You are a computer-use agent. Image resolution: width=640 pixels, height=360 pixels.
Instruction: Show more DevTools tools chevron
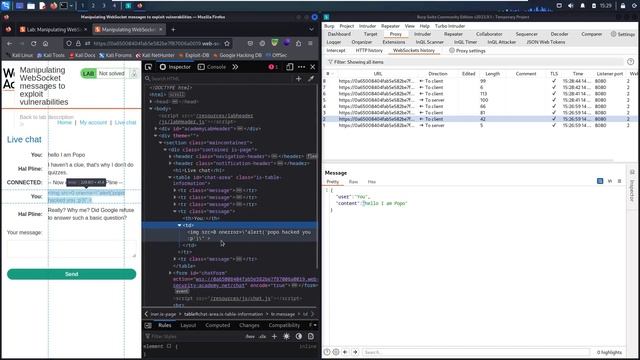tap(235, 67)
